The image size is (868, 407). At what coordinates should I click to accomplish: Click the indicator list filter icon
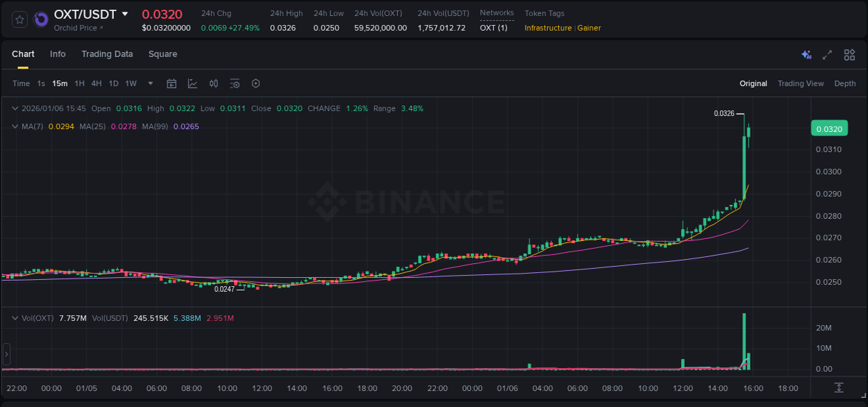coord(235,83)
